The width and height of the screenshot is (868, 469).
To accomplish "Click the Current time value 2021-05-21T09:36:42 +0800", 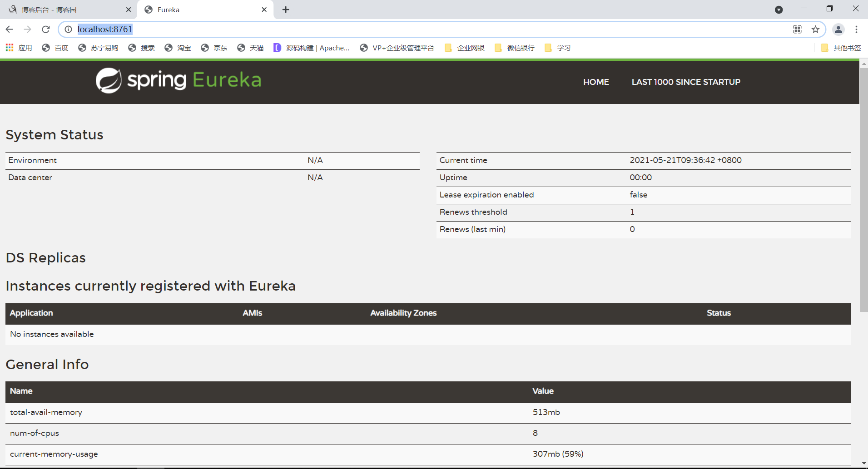I will tap(685, 160).
